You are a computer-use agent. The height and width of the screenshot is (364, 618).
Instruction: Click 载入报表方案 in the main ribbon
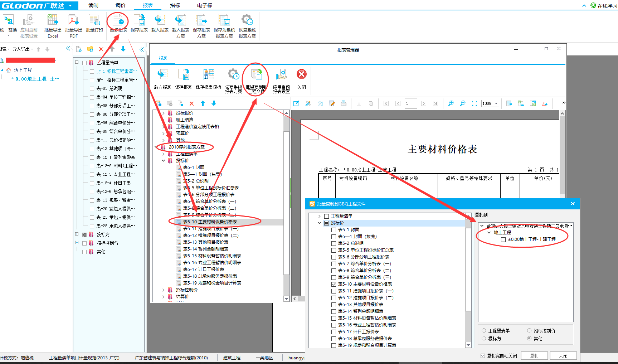(x=180, y=26)
